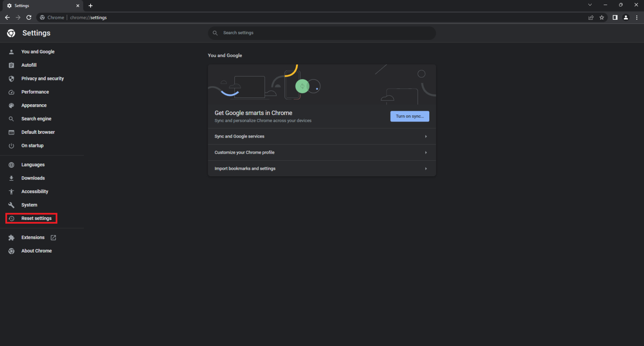Close the Settings tab
The width and height of the screenshot is (644, 346).
coord(77,6)
